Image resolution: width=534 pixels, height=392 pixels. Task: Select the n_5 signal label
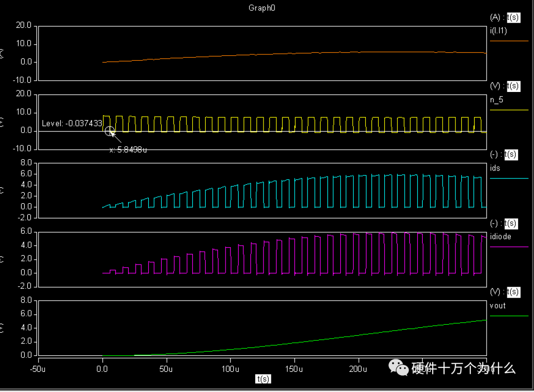pos(496,100)
